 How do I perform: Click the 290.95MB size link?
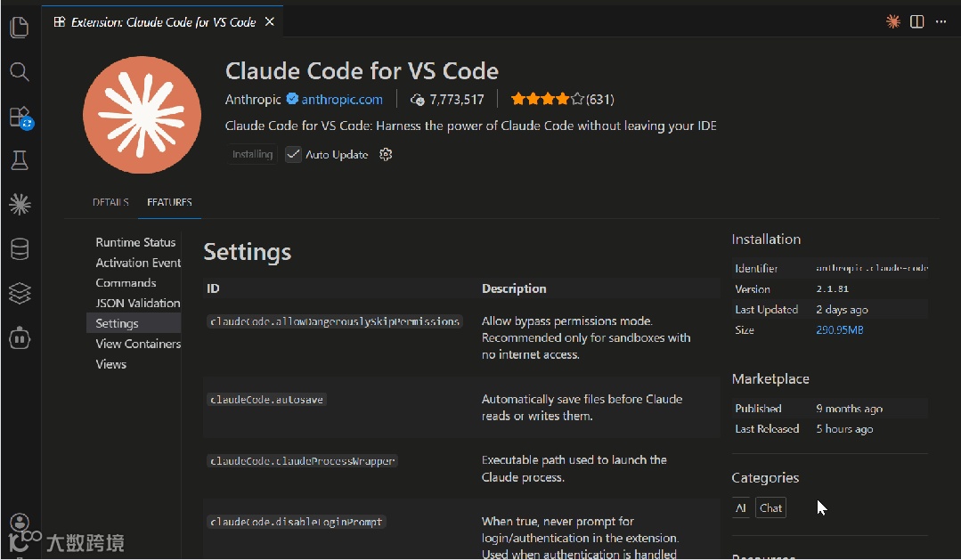tap(840, 330)
